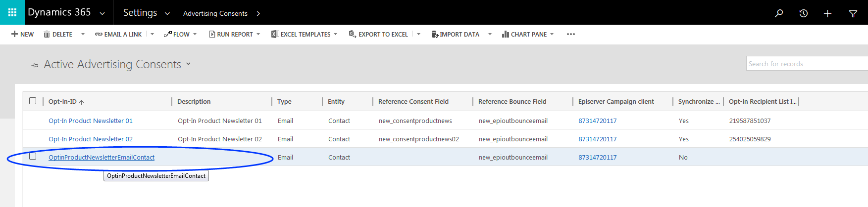This screenshot has width=868, height=207.
Task: Expand the Dynamics 365 navigation dropdown
Action: point(102,13)
